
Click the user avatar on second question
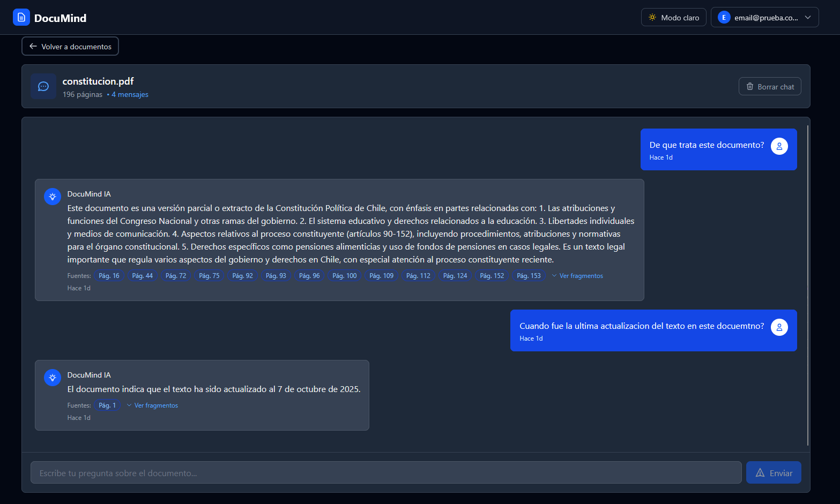tap(779, 327)
